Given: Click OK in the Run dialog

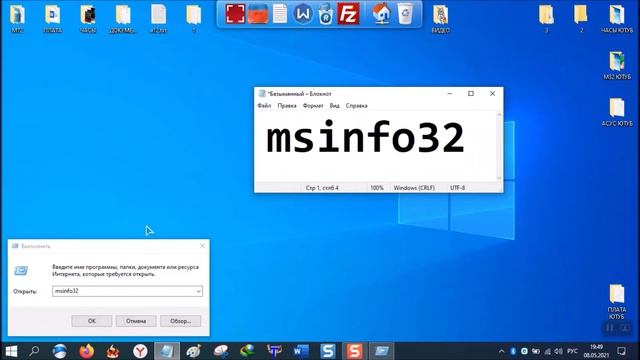Looking at the screenshot, I should (x=92, y=321).
